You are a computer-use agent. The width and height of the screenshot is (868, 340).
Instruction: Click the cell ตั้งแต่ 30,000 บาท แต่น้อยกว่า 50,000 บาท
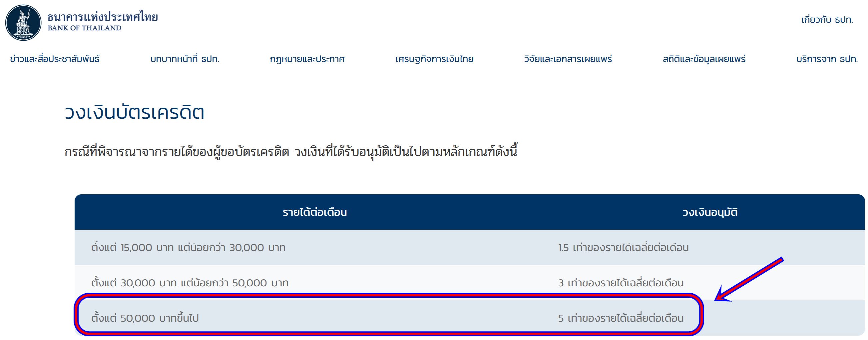point(190,283)
